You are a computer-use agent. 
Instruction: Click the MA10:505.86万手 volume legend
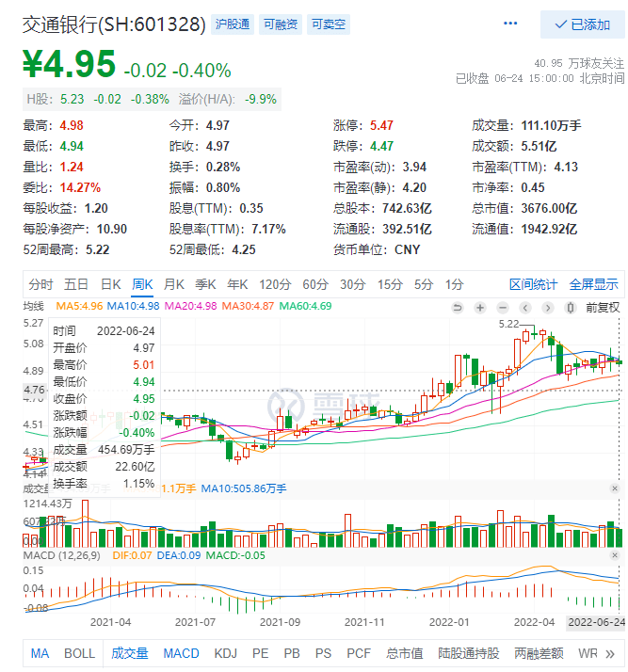pyautogui.click(x=244, y=488)
